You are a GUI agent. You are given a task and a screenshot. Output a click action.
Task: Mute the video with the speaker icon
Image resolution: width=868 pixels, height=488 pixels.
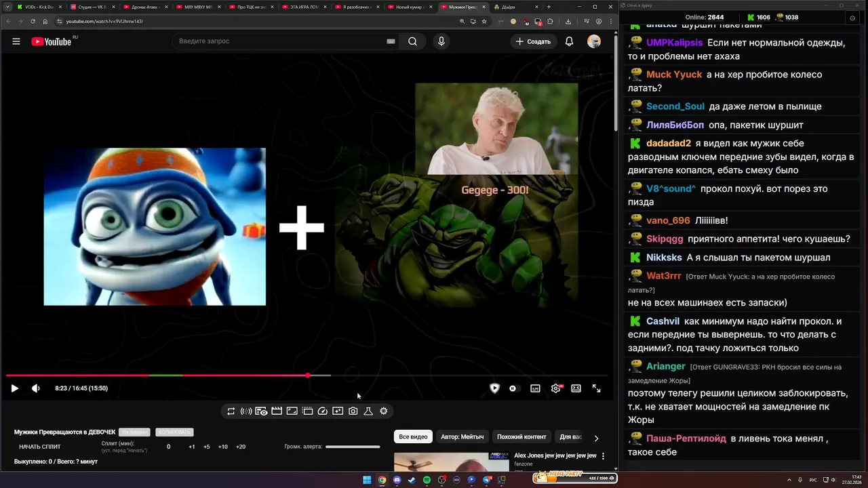(36, 388)
